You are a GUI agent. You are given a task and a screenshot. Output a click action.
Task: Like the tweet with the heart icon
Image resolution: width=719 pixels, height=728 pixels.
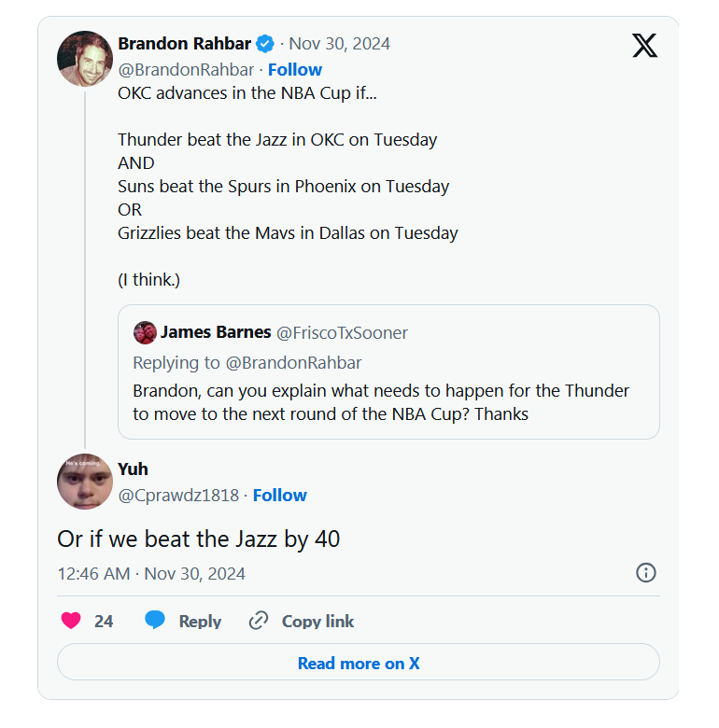click(71, 621)
